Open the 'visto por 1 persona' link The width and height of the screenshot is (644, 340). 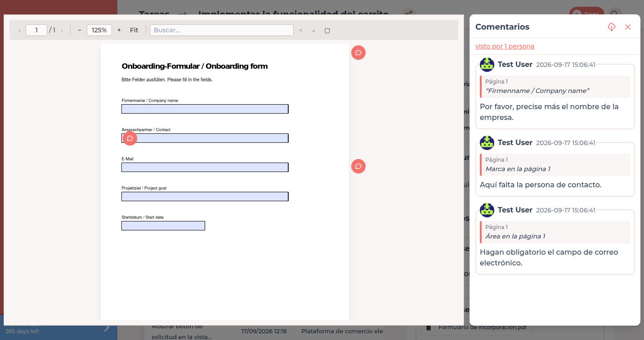pyautogui.click(x=505, y=46)
